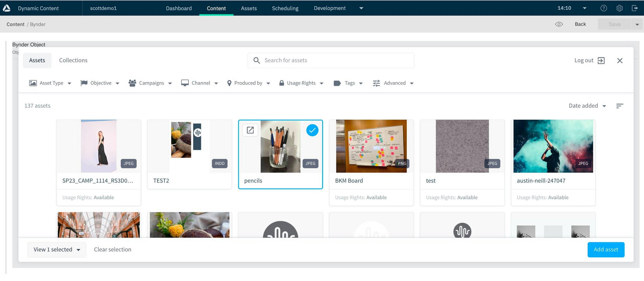Select the BKM Board thumbnail

tap(371, 146)
